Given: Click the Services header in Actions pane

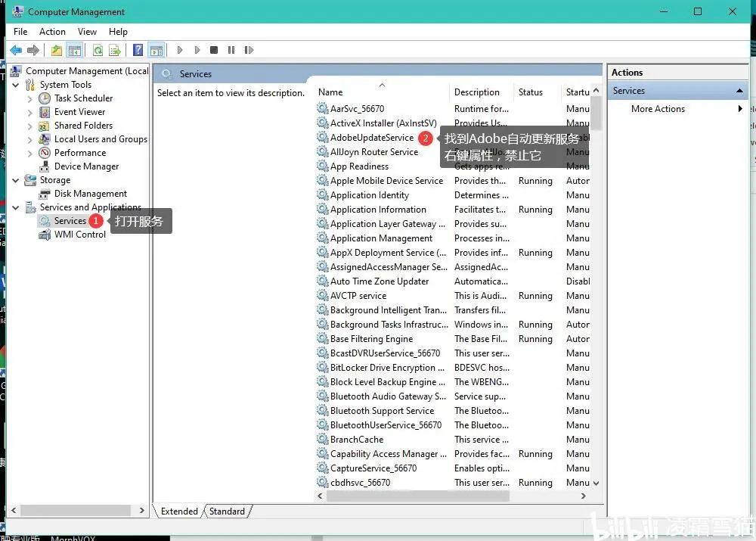Looking at the screenshot, I should (630, 90).
